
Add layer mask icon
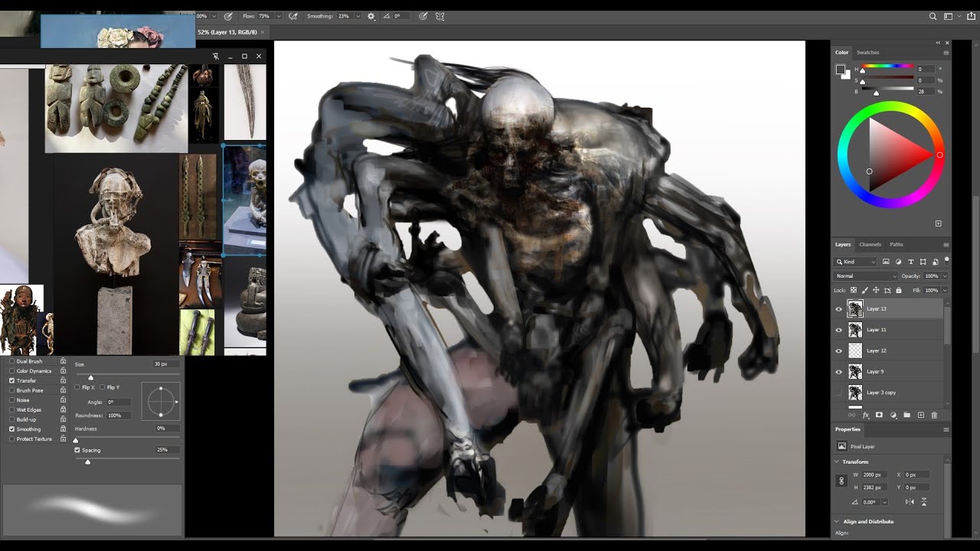click(879, 415)
